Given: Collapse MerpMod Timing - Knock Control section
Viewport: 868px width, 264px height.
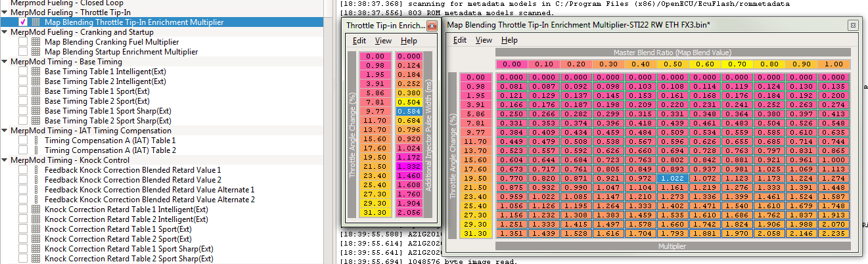Looking at the screenshot, I should pyautogui.click(x=5, y=160).
